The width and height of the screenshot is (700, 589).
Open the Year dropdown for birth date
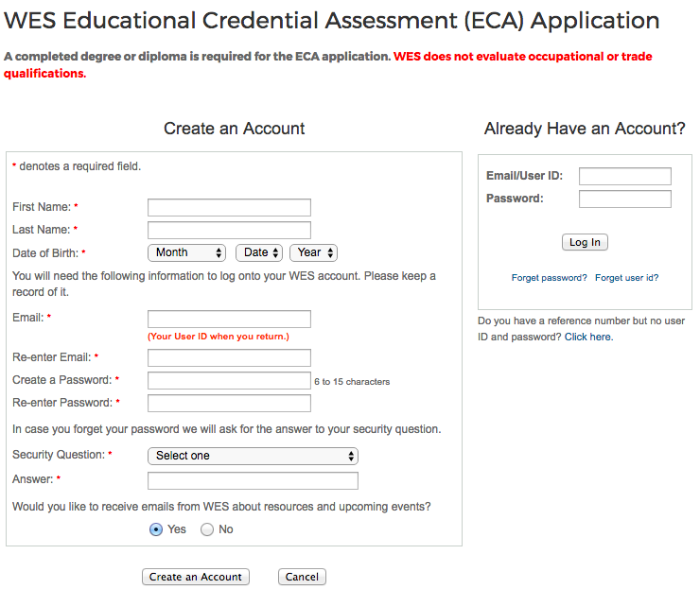click(x=313, y=252)
